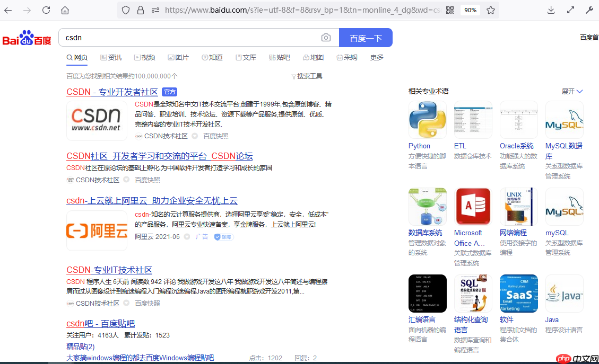Viewport: 599px width, 364px height.
Task: Navigate home with the home icon
Action: (x=64, y=10)
